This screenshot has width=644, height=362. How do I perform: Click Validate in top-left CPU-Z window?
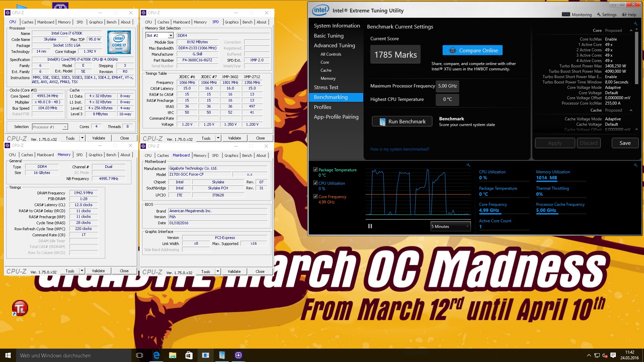99,138
